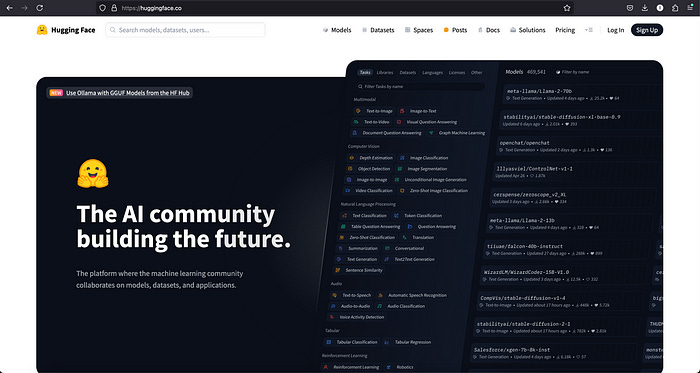Focus the Filter Tasks by name field

coord(420,87)
